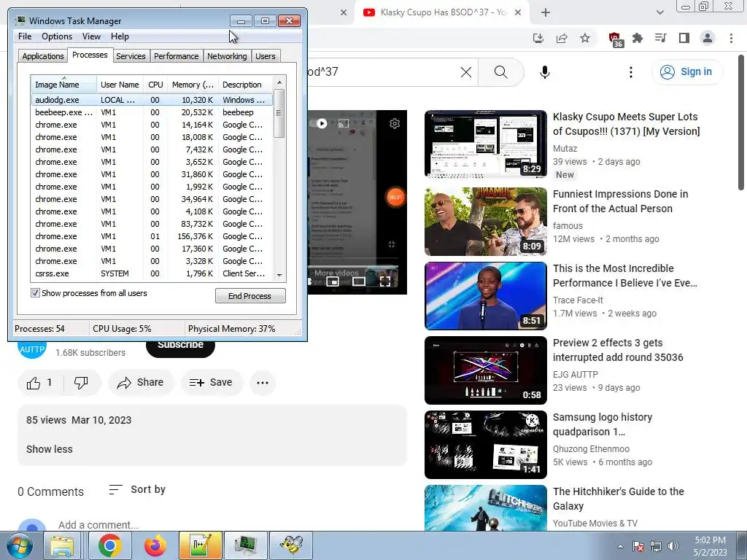747x560 pixels.
Task: Open Funniest Impressions video thumbnail
Action: 485,222
